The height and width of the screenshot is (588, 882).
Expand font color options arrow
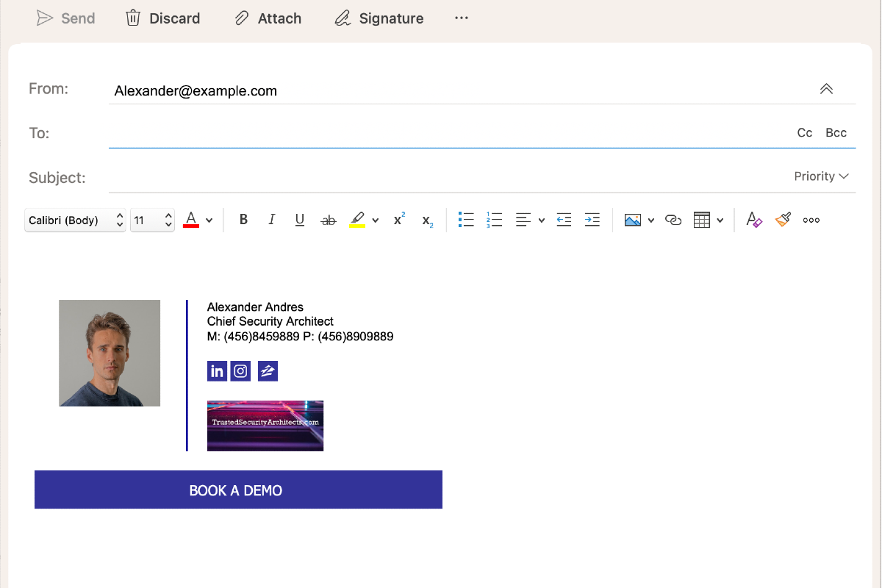pyautogui.click(x=209, y=220)
